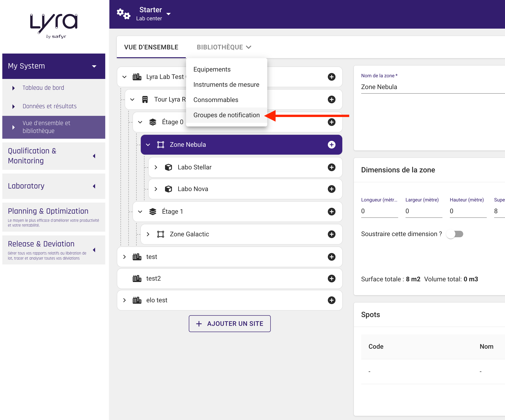Viewport: 505px width, 420px height.
Task: Select the cube icon next to Labo Stellar
Action: click(168, 167)
